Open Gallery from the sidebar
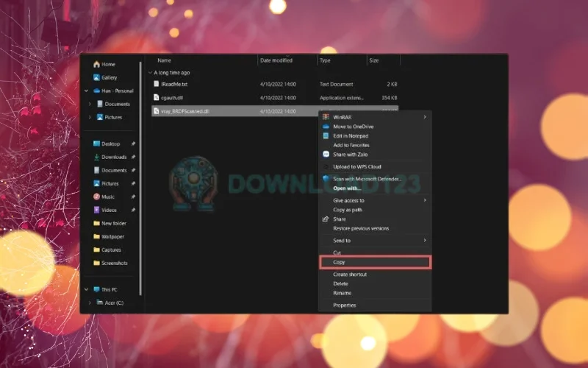588x368 pixels. (109, 77)
